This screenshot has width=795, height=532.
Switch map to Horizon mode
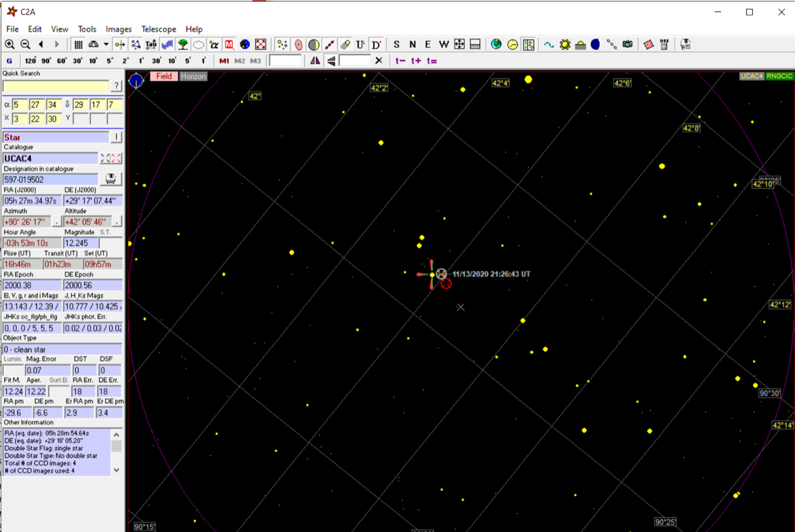tap(193, 76)
